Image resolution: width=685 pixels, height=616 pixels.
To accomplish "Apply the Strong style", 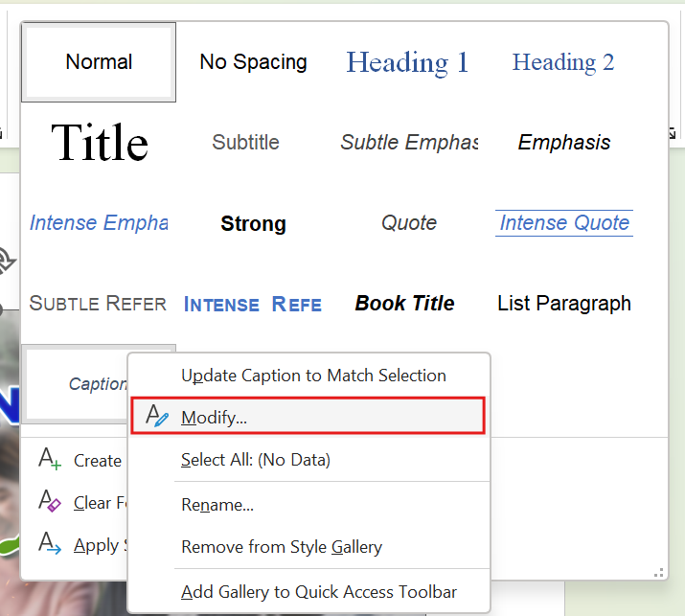I will tap(253, 223).
